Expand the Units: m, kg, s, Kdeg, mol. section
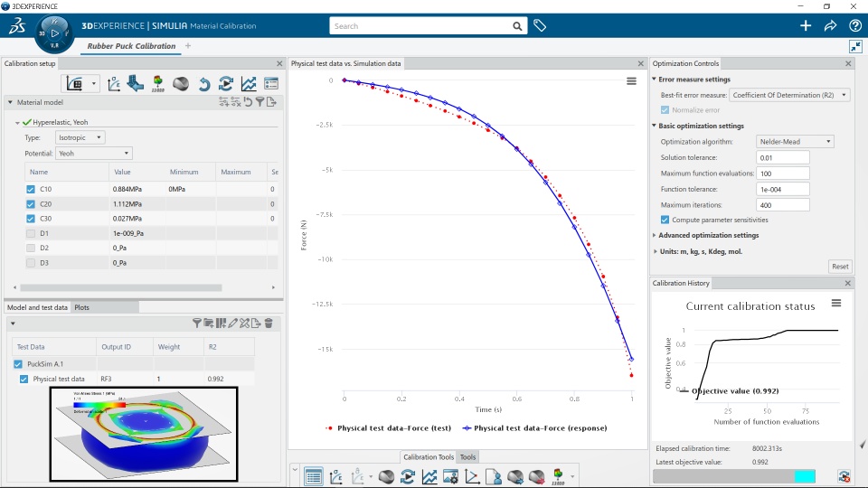The width and height of the screenshot is (868, 488). 655,251
